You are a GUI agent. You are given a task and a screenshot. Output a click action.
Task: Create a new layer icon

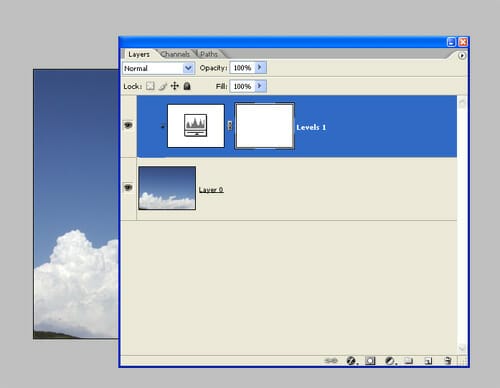pos(428,361)
